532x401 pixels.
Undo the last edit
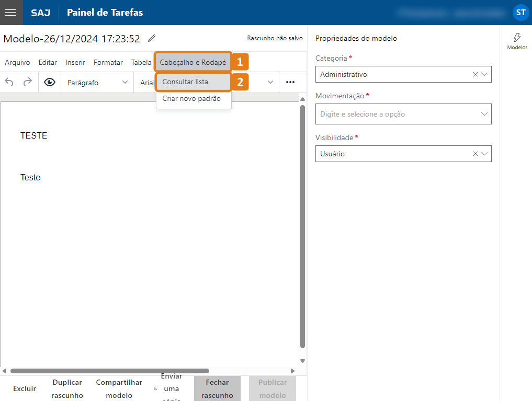tap(9, 82)
